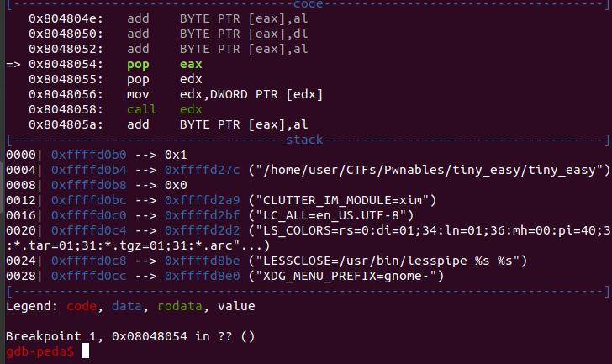Click code address 0x804804e
This screenshot has width=612, height=364.
tap(65, 18)
